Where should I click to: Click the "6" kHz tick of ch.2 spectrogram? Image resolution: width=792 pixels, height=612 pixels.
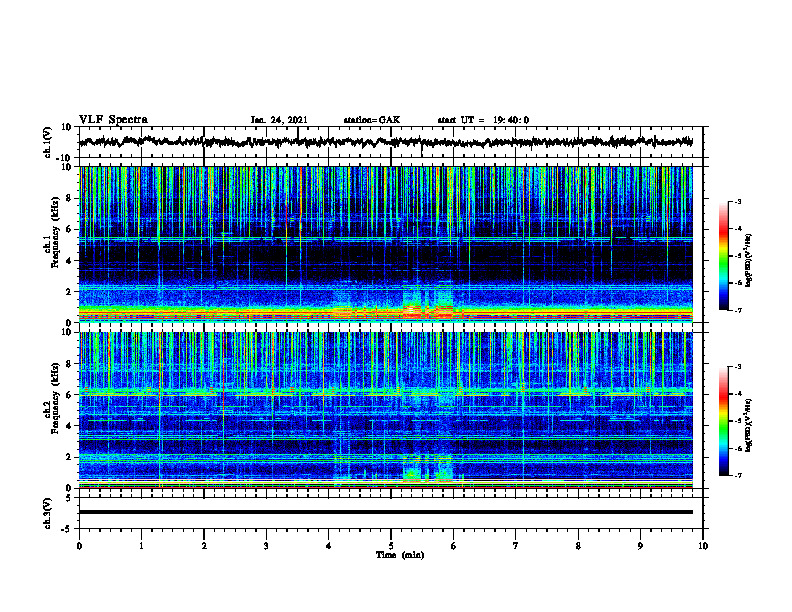point(70,395)
